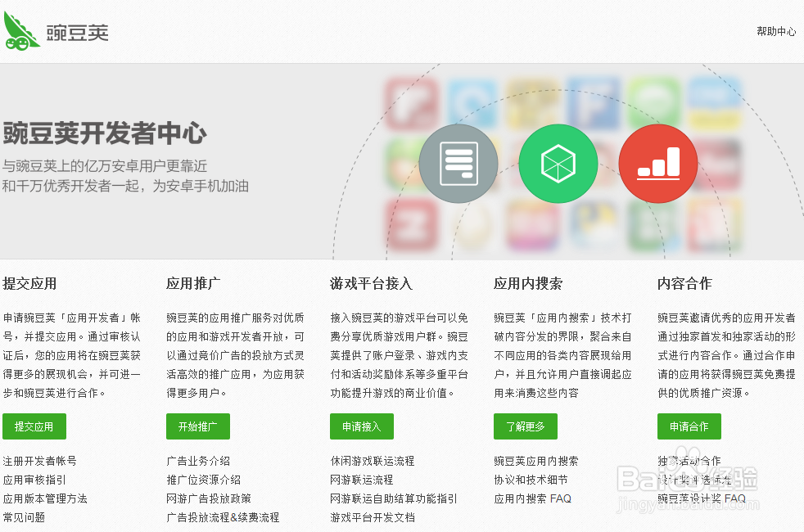Click the 了解更多 button
The width and height of the screenshot is (804, 532).
[x=526, y=426]
